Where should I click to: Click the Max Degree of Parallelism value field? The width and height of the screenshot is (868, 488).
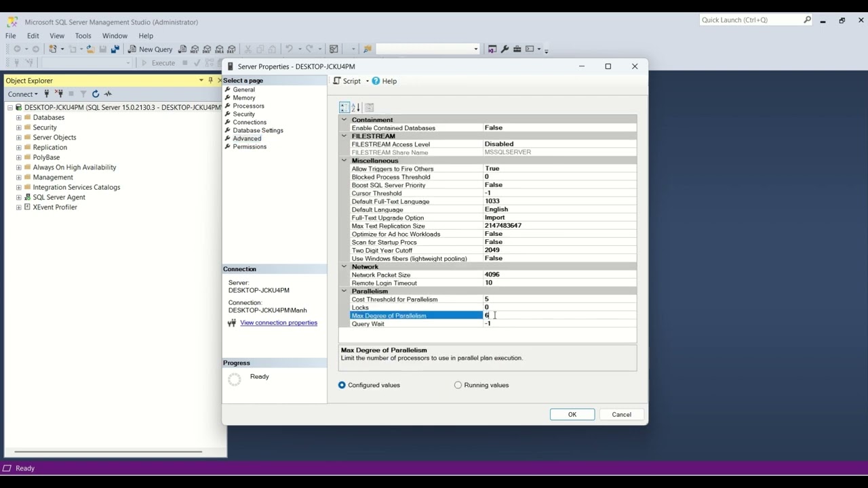559,316
